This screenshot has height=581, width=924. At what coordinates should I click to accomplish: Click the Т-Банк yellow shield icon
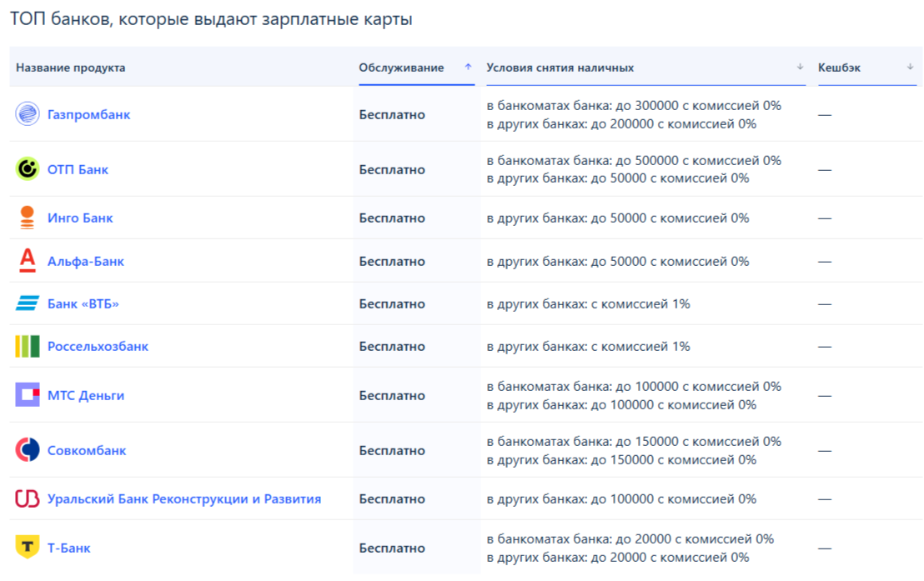[x=28, y=547]
